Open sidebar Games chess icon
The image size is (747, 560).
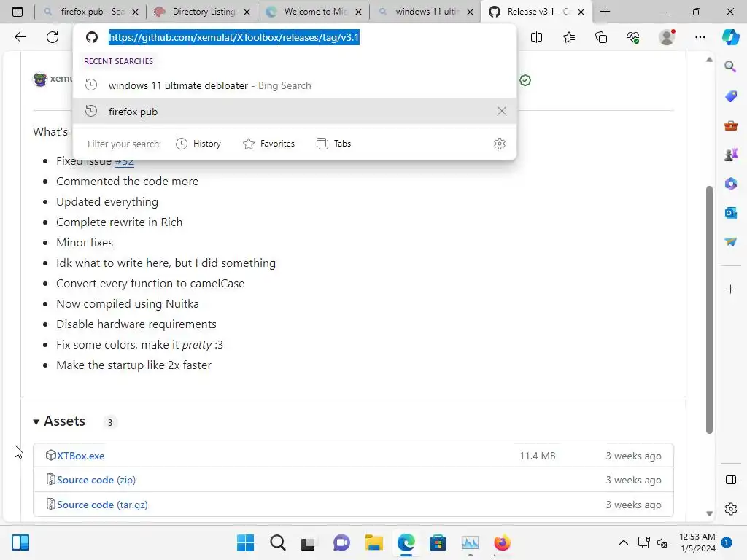pos(730,155)
